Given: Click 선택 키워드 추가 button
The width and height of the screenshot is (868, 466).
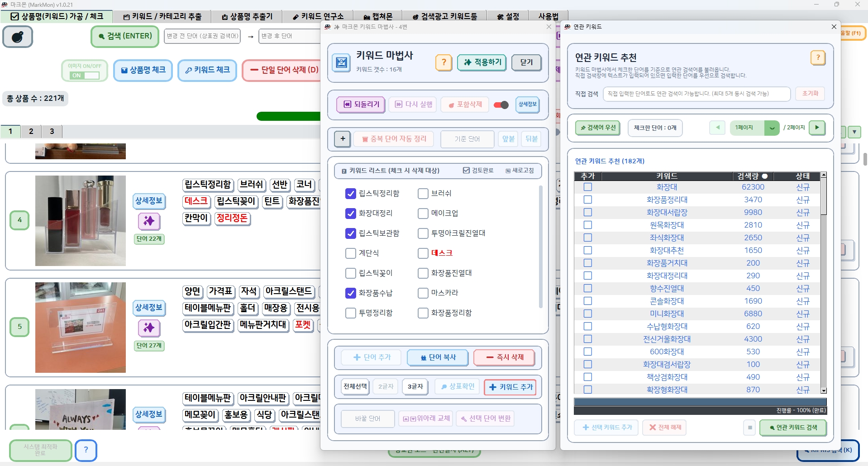Looking at the screenshot, I should 606,428.
